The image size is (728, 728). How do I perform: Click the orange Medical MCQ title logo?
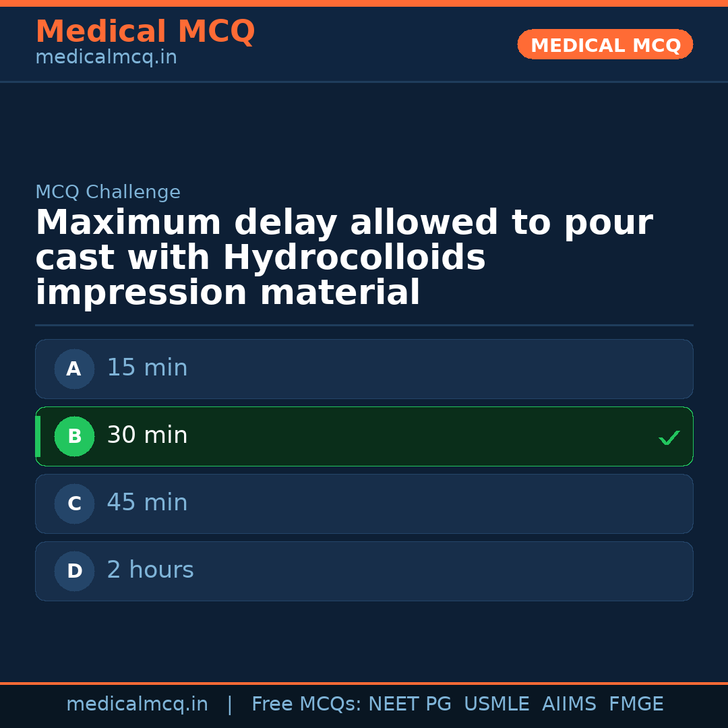click(145, 32)
